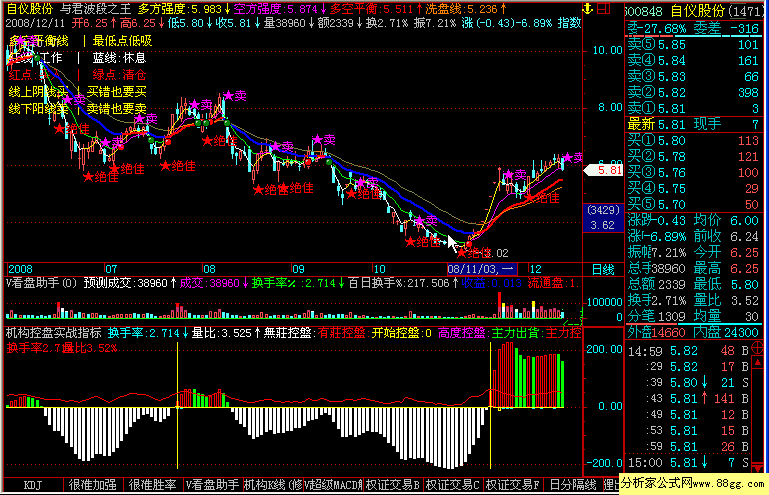This screenshot has width=769, height=495.
Task: Click the 买① 5.80 bid row
Action: tap(693, 141)
